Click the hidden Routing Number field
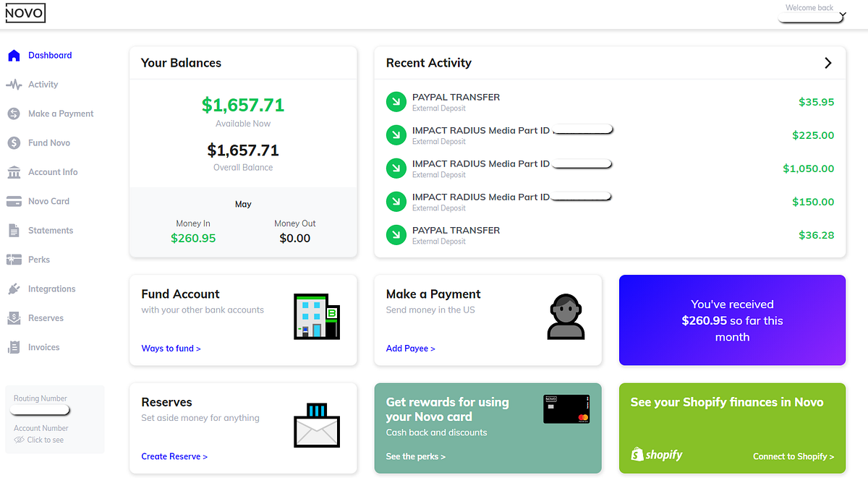The height and width of the screenshot is (478, 868). (39, 409)
